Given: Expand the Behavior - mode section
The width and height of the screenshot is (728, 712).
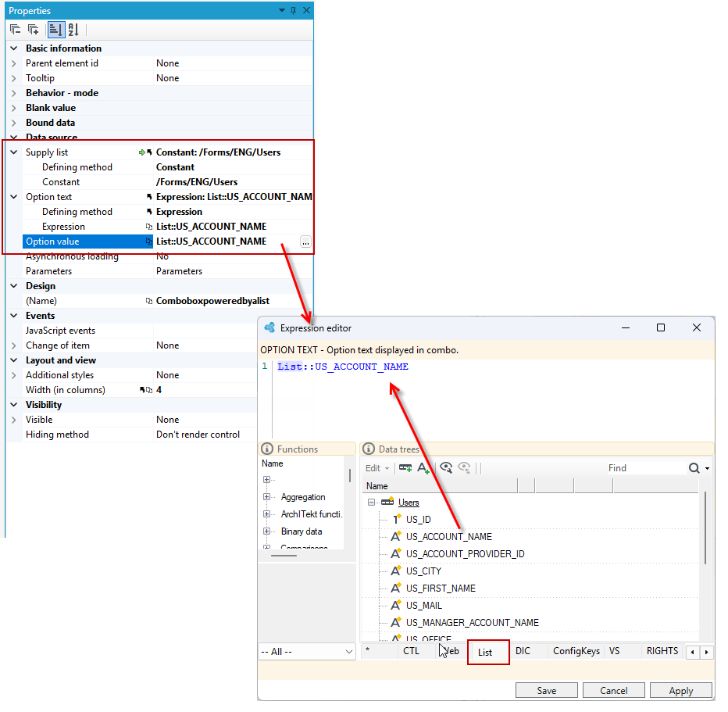Looking at the screenshot, I should click(14, 93).
